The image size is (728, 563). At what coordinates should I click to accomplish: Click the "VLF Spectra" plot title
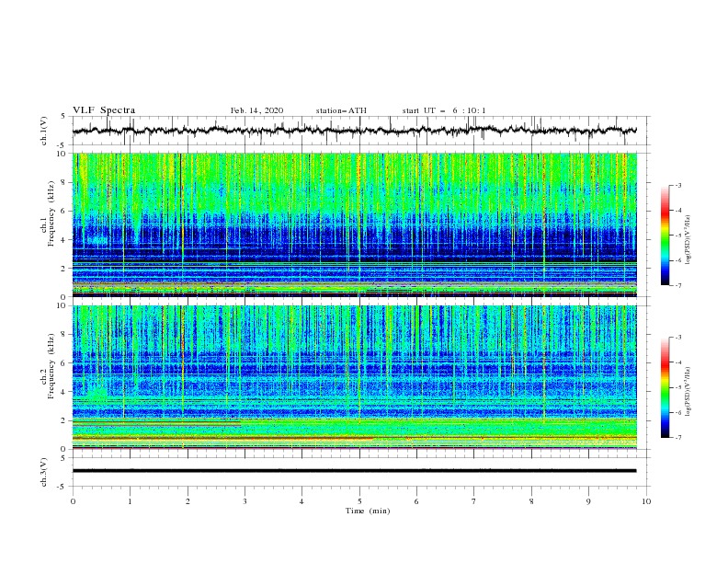pos(104,110)
